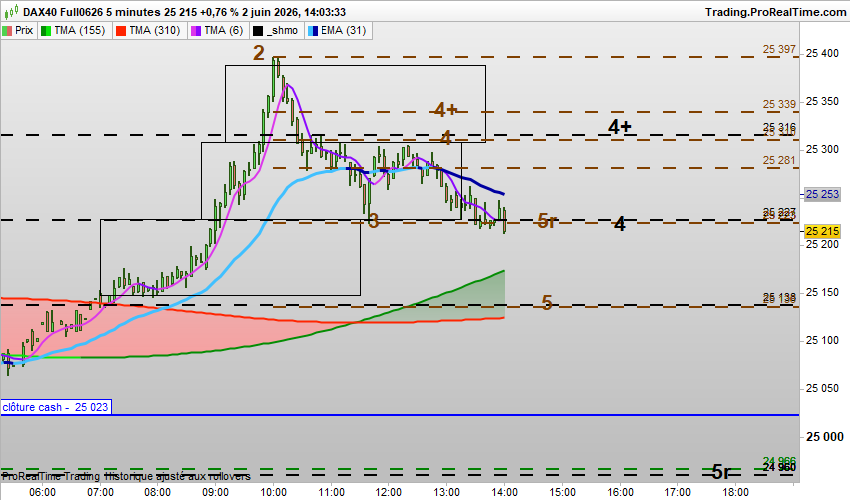Screen dimensions: 850x500
Task: Click the bold 25 000 axis label
Action: (825, 437)
